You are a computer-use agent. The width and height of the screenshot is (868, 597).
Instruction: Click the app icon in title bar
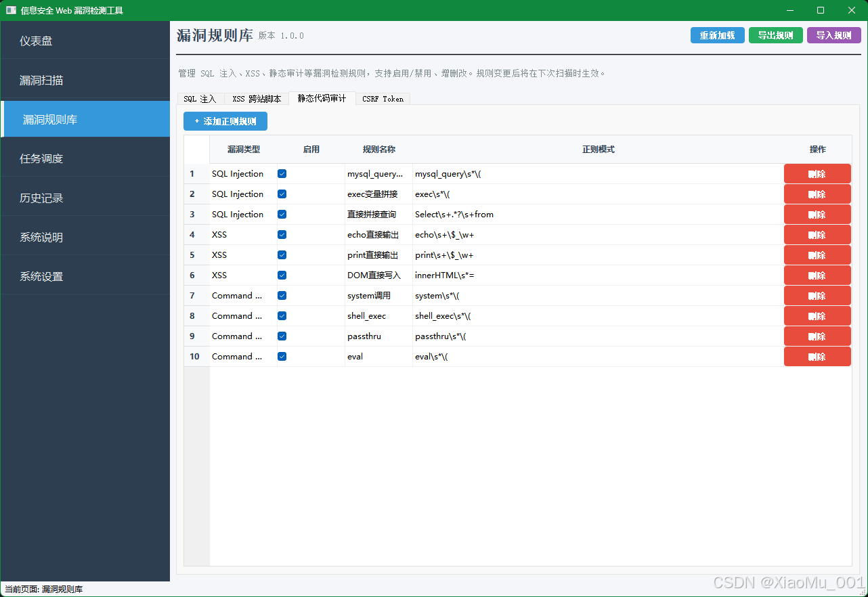pos(11,10)
